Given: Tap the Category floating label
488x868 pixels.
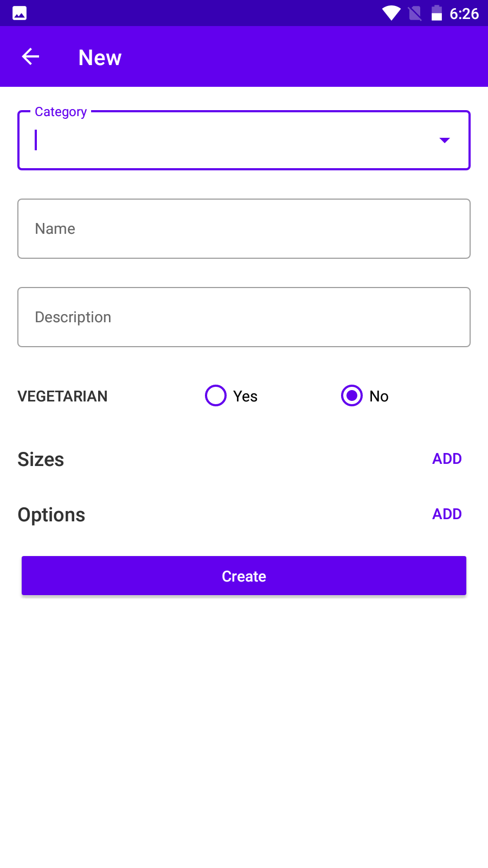Looking at the screenshot, I should coord(61,112).
